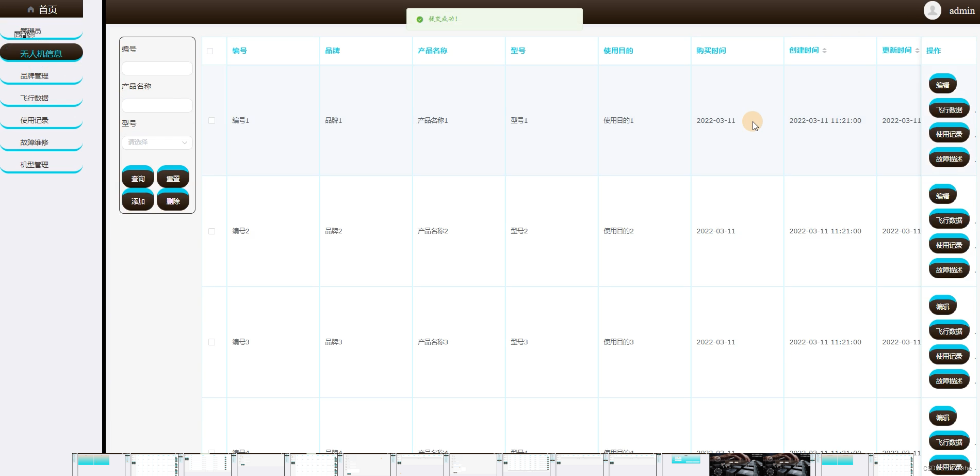Open the admin avatar icon
The image size is (980, 476).
coord(932,10)
